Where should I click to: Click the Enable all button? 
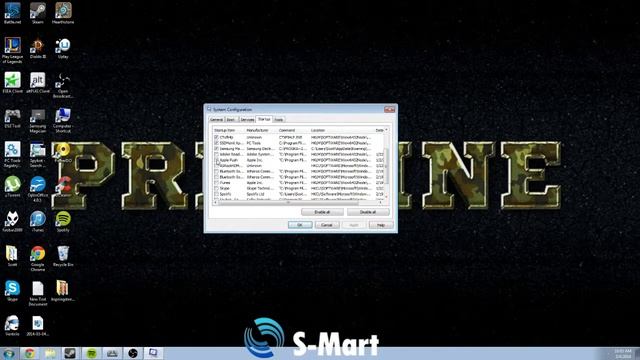coord(322,212)
